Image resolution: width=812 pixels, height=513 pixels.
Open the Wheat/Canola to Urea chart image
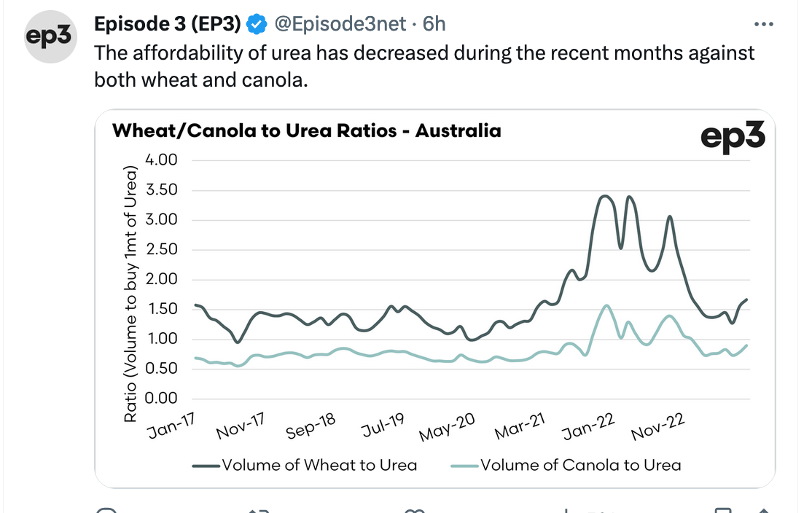(x=435, y=299)
